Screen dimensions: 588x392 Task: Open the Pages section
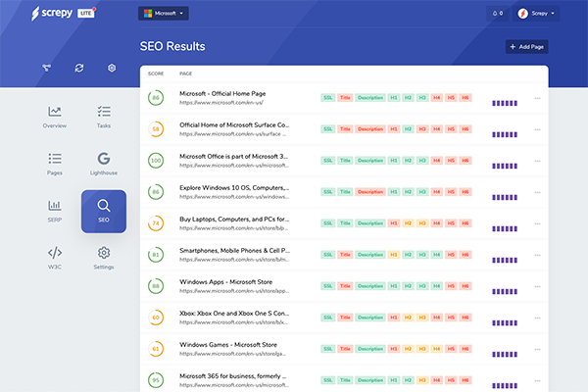[54, 164]
